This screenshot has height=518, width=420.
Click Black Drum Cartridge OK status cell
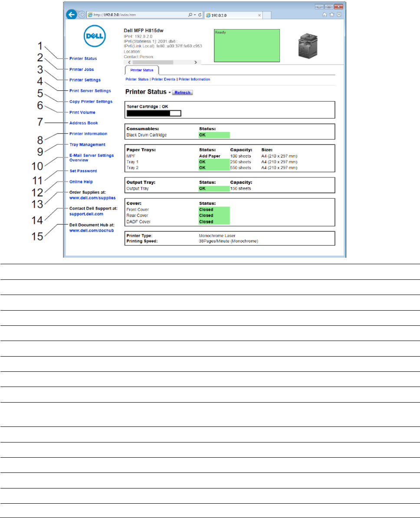pos(214,135)
